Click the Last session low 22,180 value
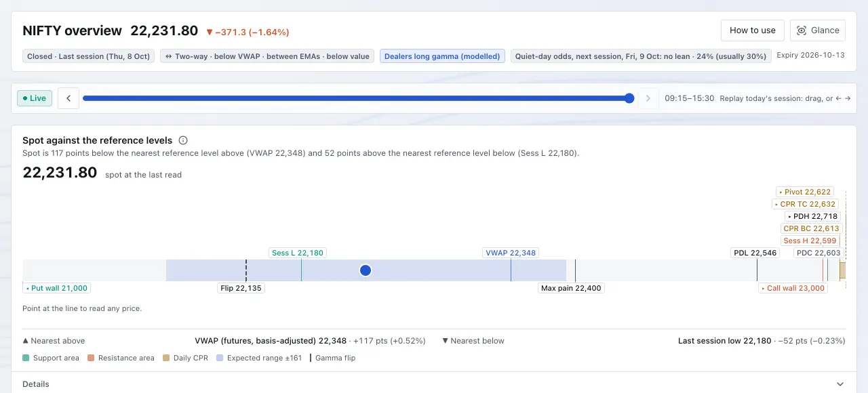This screenshot has width=868, height=393. coord(724,341)
